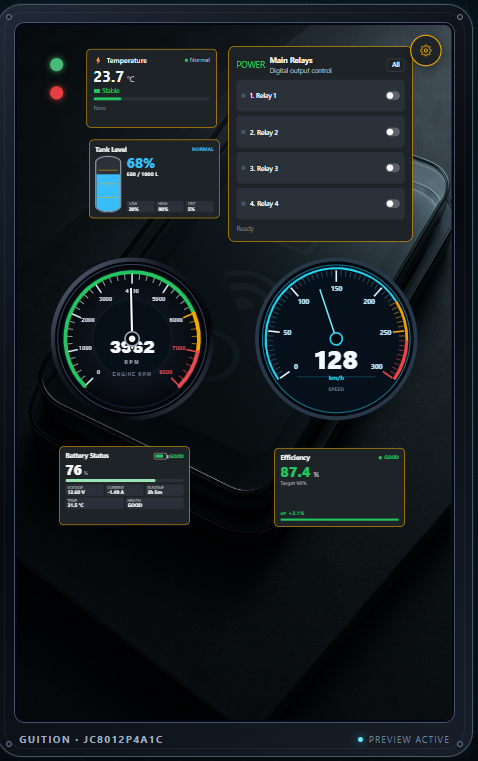Viewport: 478px width, 761px height.
Task: Click the Main Relays heading
Action: [291, 60]
